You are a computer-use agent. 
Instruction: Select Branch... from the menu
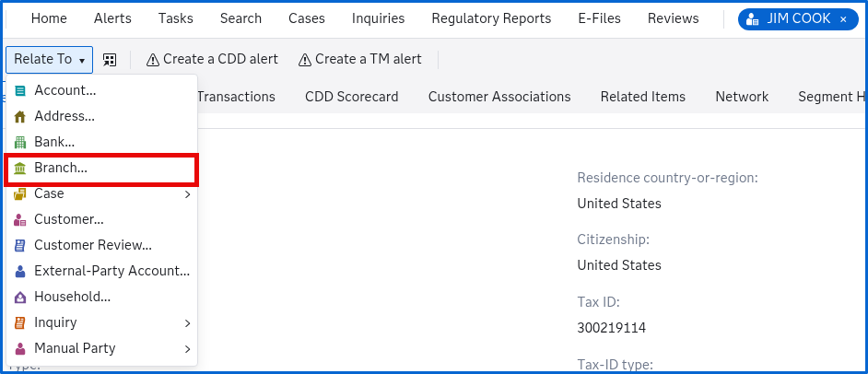[61, 168]
